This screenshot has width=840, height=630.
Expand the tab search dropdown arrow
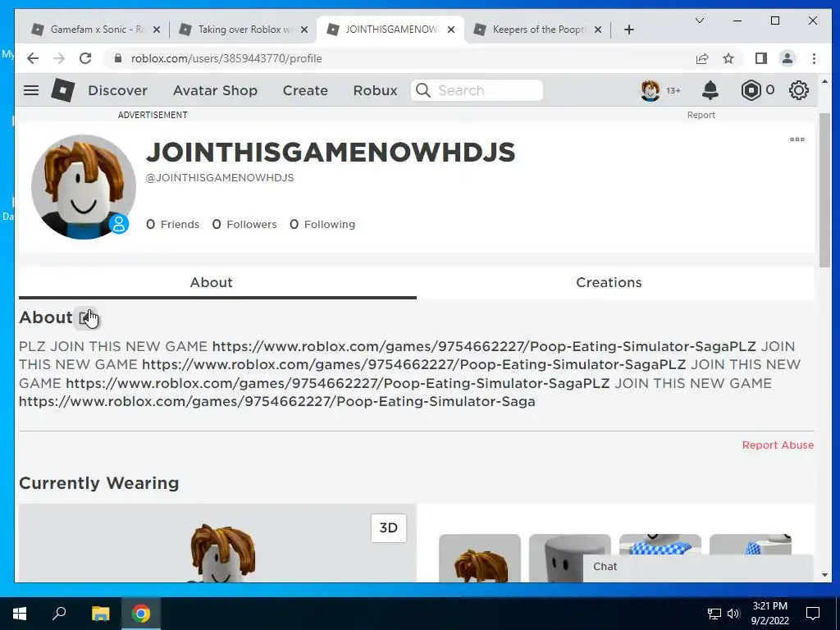(699, 21)
